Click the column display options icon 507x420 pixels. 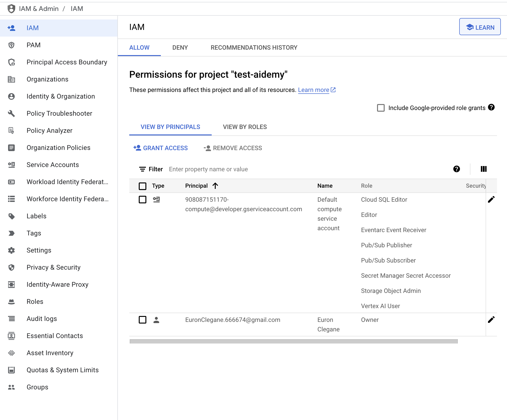pyautogui.click(x=483, y=169)
